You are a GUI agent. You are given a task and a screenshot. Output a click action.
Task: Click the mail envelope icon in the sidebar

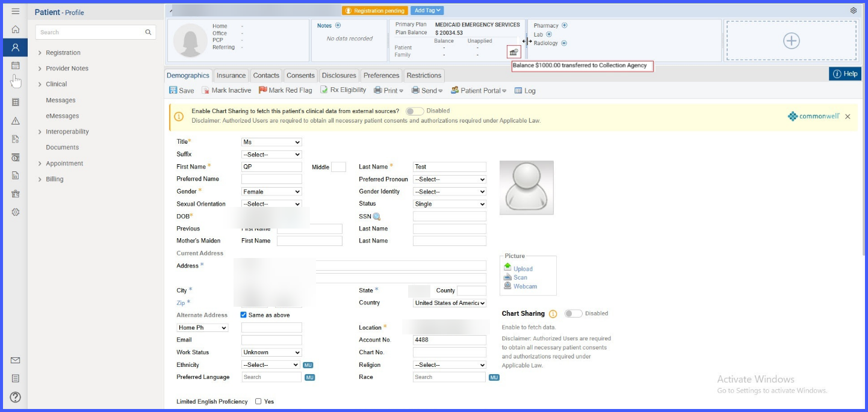coord(16,360)
